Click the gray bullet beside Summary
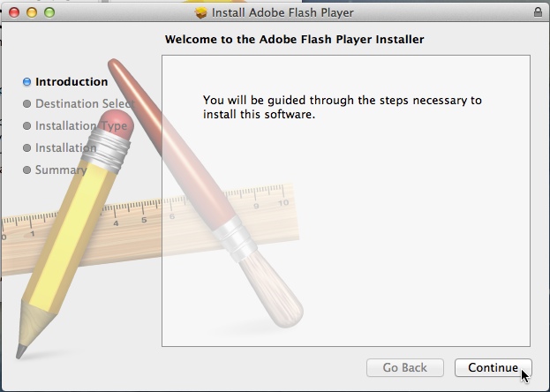Screen dimensions: 550x392 coord(27,170)
